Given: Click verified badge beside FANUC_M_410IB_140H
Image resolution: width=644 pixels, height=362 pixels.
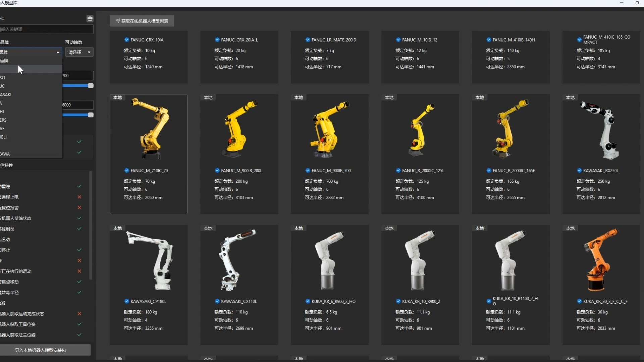Looking at the screenshot, I should (489, 40).
